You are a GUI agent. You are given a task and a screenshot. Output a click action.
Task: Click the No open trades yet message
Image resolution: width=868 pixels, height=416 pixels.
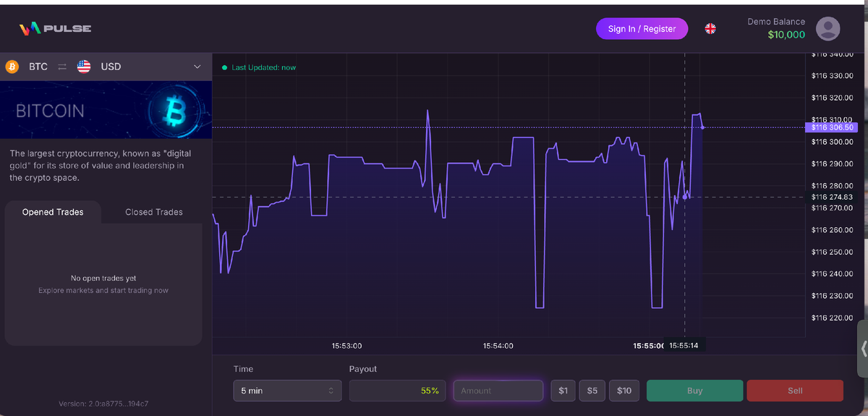click(103, 278)
